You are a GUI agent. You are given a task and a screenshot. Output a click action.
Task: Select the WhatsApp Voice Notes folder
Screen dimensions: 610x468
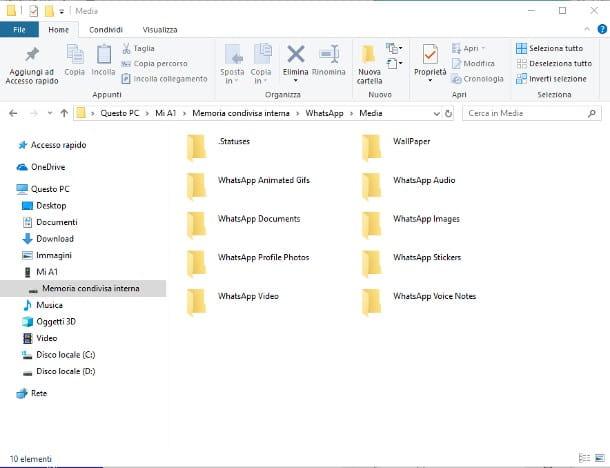click(x=419, y=301)
